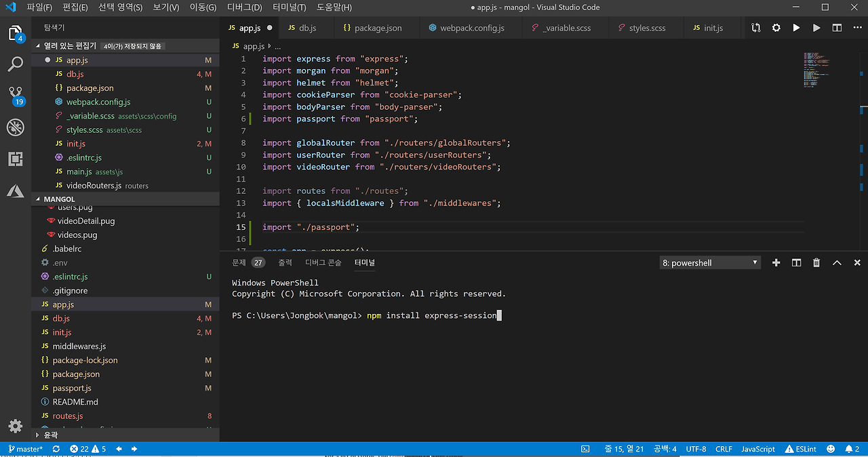The height and width of the screenshot is (457, 868).
Task: Close the terminal panel
Action: [x=857, y=262]
